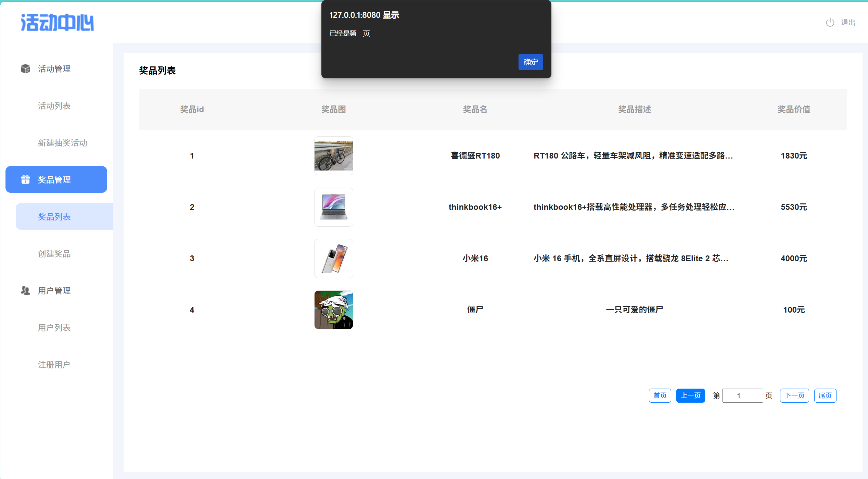Image resolution: width=868 pixels, height=479 pixels.
Task: Jump to 首页 in pagination
Action: (x=660, y=395)
